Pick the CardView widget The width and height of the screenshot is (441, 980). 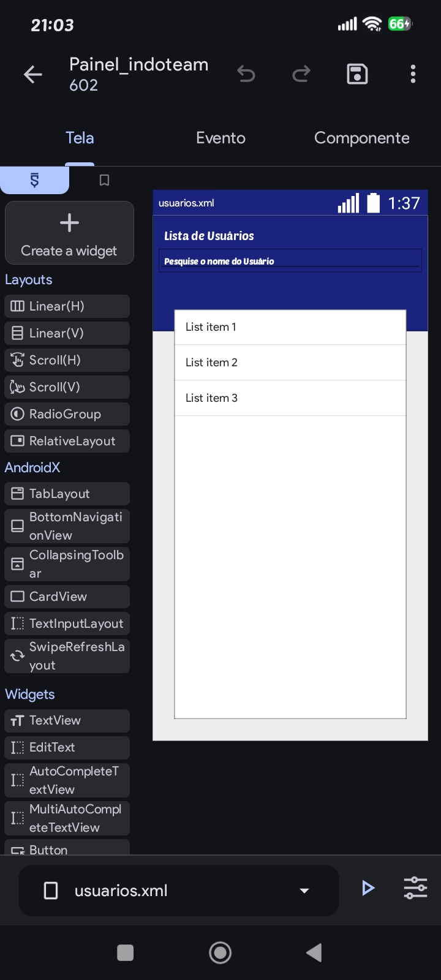(67, 597)
